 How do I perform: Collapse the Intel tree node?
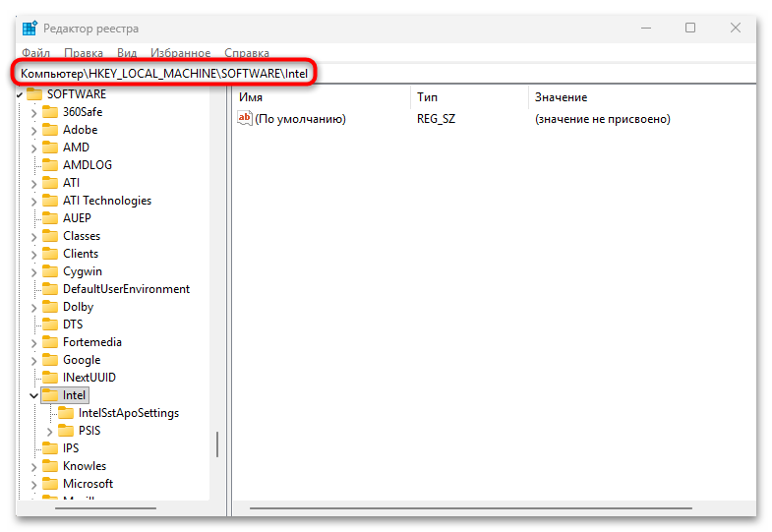(x=33, y=395)
